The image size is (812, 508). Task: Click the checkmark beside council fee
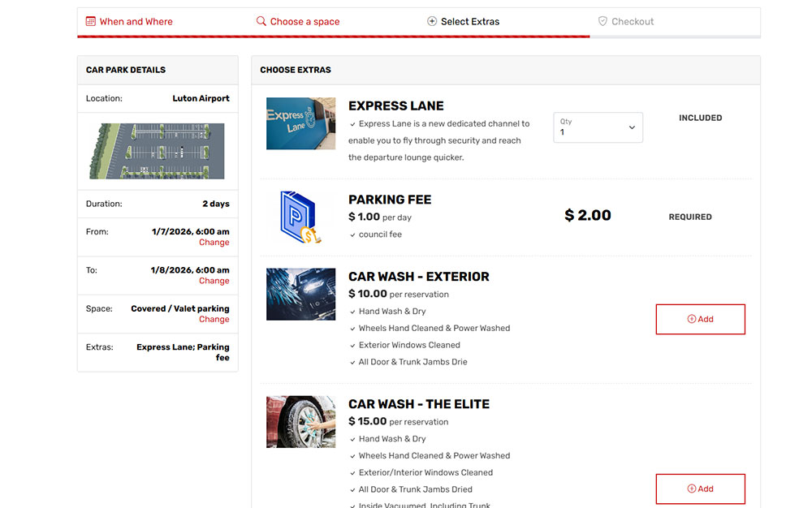(352, 235)
